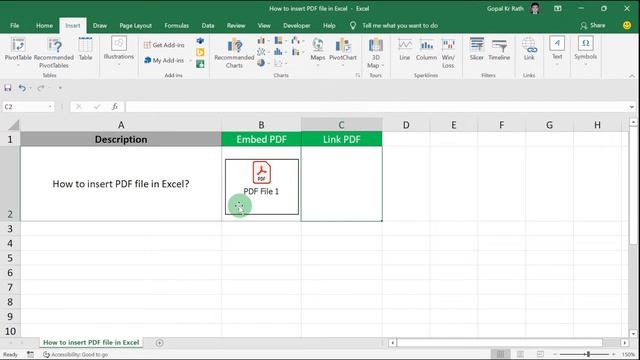The image size is (640, 360).
Task: Insert a Table from ribbon
Action: click(x=85, y=49)
